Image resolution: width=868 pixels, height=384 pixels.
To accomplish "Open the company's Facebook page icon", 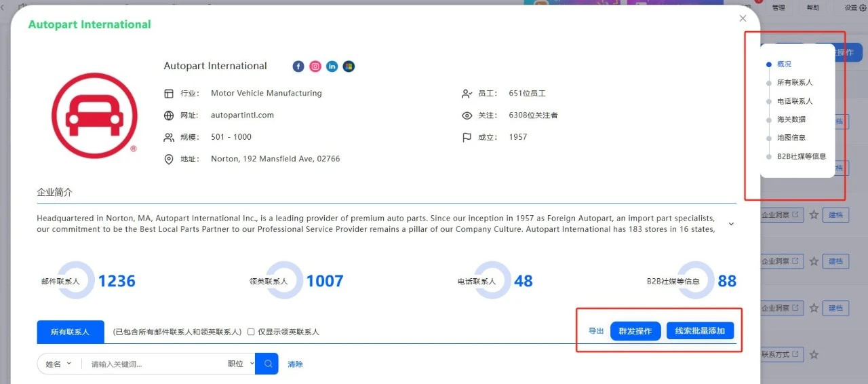I will pyautogui.click(x=298, y=66).
